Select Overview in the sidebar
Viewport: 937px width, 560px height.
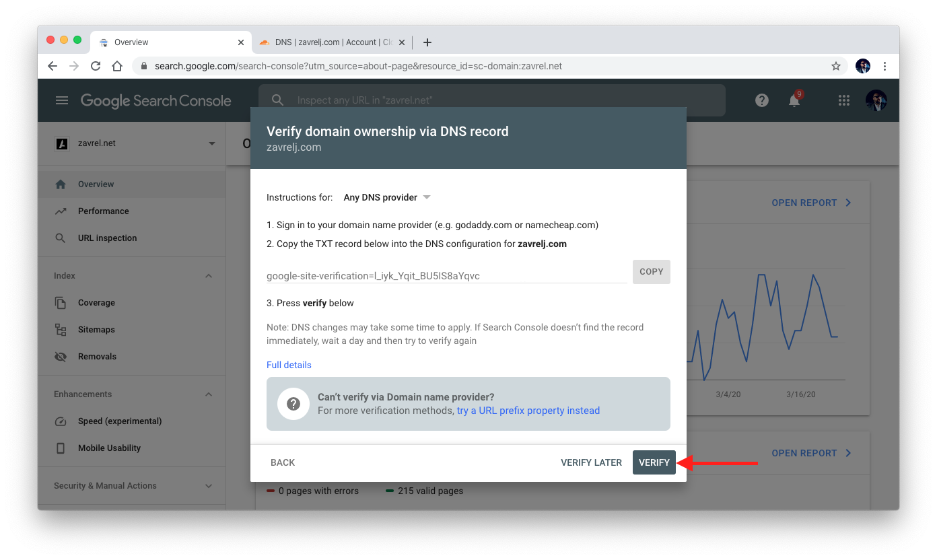(132, 184)
